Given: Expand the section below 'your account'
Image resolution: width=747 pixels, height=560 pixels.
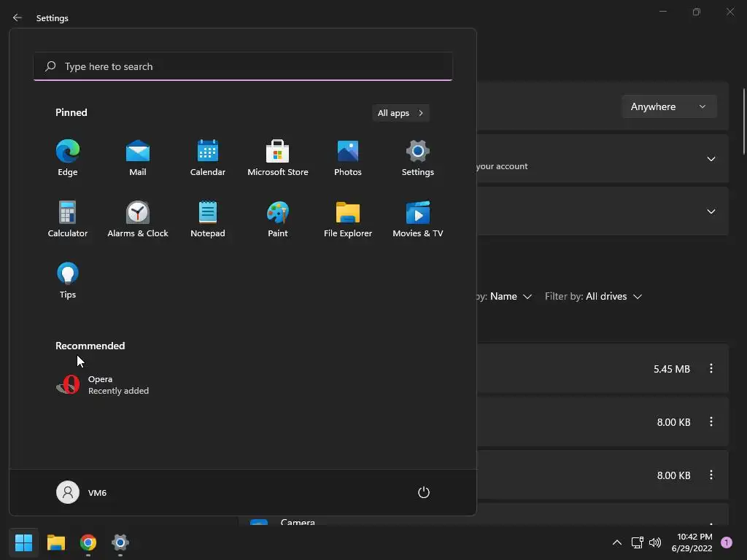Looking at the screenshot, I should (x=711, y=211).
